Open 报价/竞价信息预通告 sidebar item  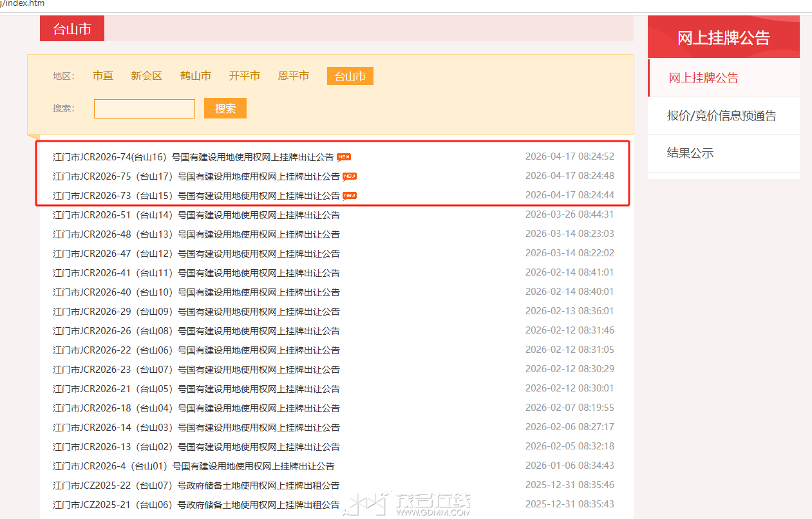pos(721,116)
